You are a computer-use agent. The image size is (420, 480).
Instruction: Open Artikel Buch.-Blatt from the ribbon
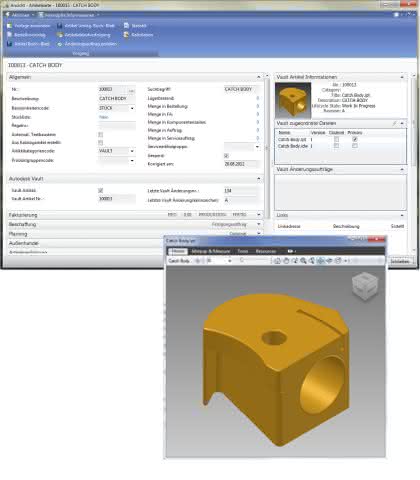point(28,44)
